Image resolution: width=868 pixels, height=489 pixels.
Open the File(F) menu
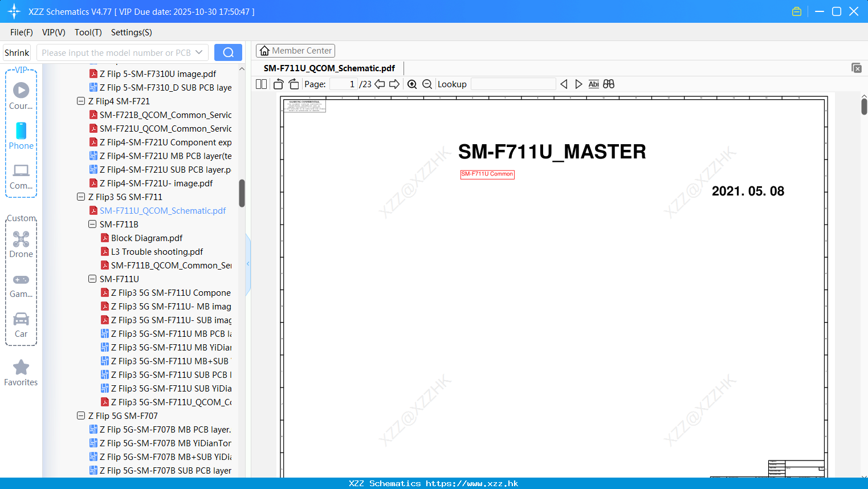click(x=22, y=32)
